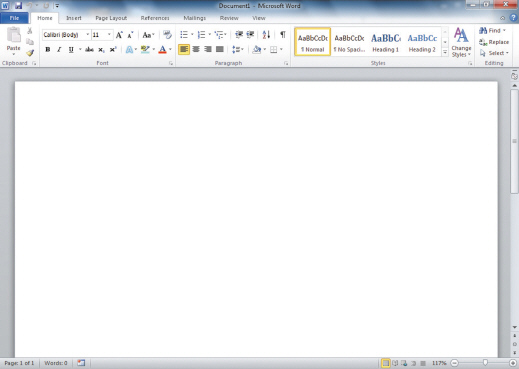Open the File tab
The height and width of the screenshot is (369, 519).
pos(14,18)
